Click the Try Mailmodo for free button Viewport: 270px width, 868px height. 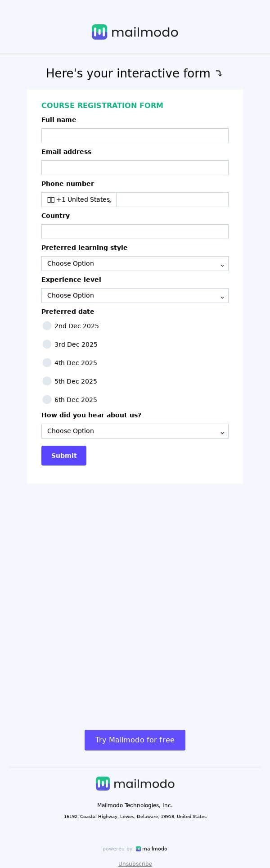pos(135,740)
